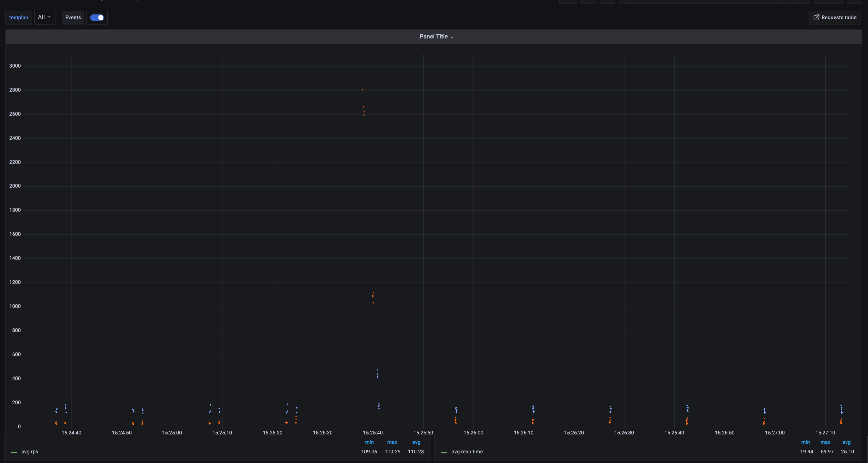Click the 15:24:40 time axis label
868x463 pixels.
coord(71,433)
